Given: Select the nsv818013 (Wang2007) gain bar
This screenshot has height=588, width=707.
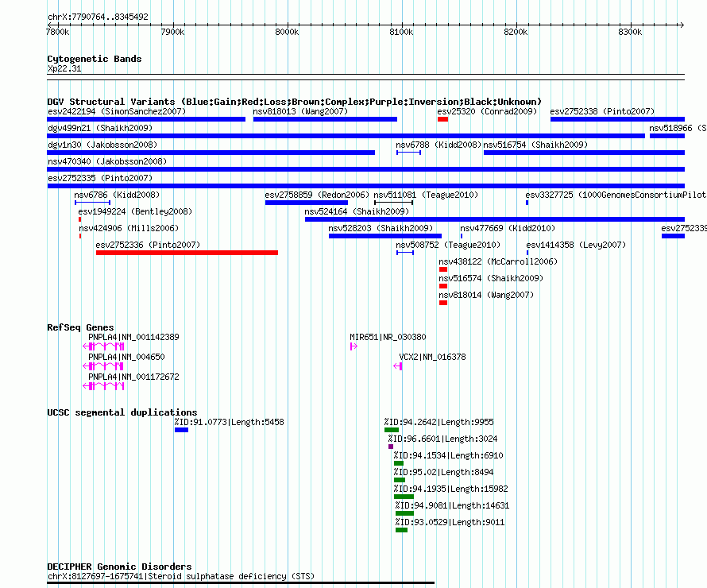Looking at the screenshot, I should [325, 119].
